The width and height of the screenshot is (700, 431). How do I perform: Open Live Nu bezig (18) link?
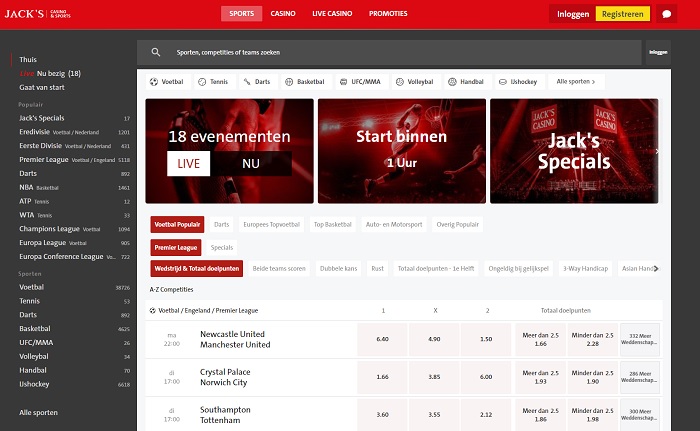50,73
